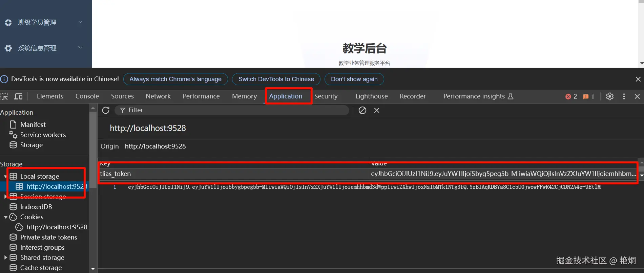Click the page scrollbar down arrow

tap(641, 64)
